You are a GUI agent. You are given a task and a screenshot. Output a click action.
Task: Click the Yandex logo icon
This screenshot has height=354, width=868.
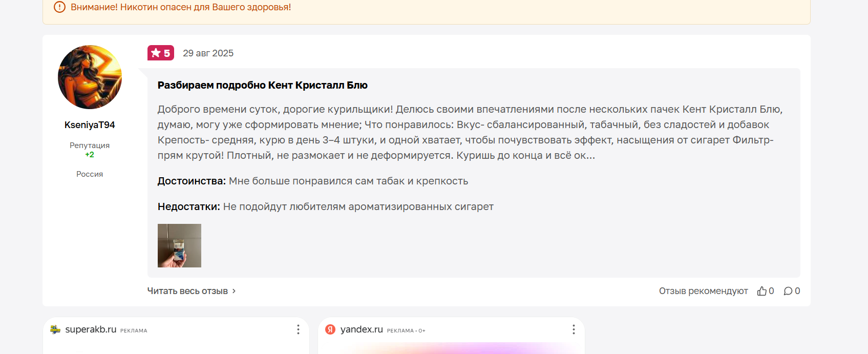tap(330, 329)
